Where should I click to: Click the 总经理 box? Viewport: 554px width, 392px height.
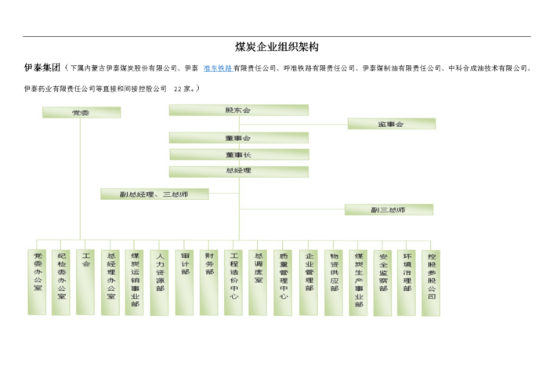238,172
